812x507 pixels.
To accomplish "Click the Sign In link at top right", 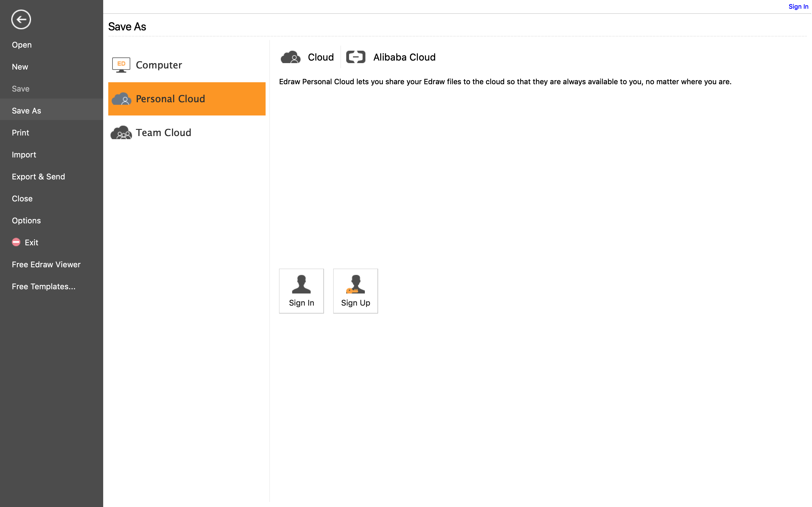I will [x=798, y=7].
